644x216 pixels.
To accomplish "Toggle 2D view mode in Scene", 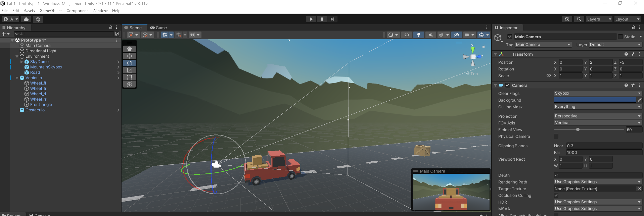I will pos(406,35).
